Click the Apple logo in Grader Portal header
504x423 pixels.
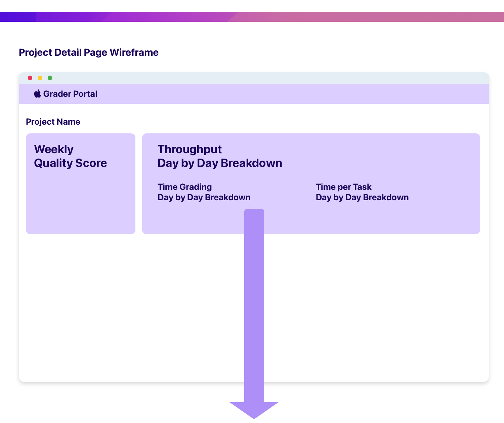[x=37, y=94]
